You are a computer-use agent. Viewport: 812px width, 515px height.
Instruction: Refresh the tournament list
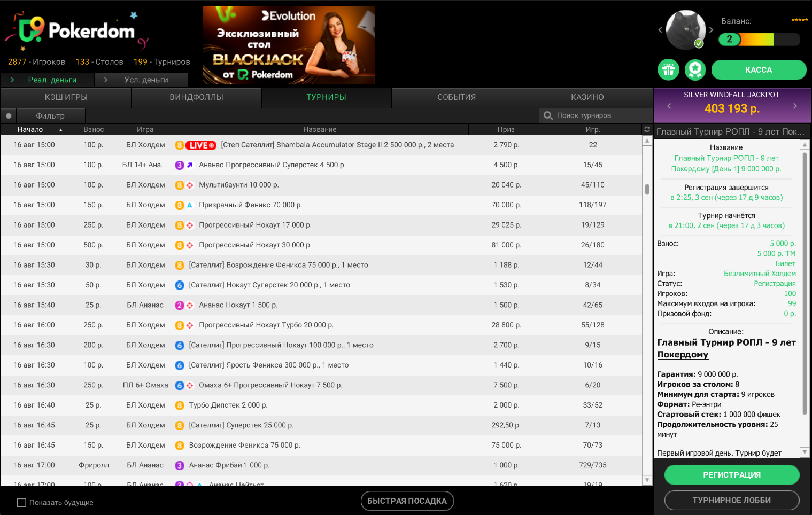coord(647,129)
